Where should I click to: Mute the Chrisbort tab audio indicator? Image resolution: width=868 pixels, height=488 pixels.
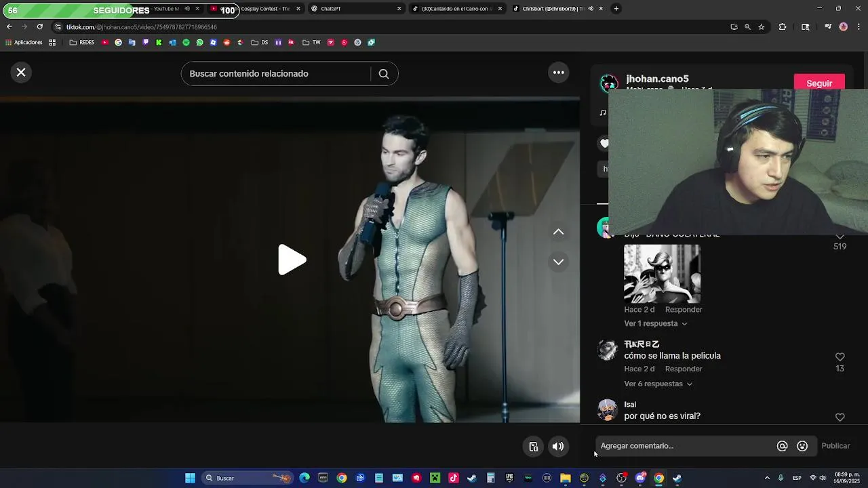591,9
